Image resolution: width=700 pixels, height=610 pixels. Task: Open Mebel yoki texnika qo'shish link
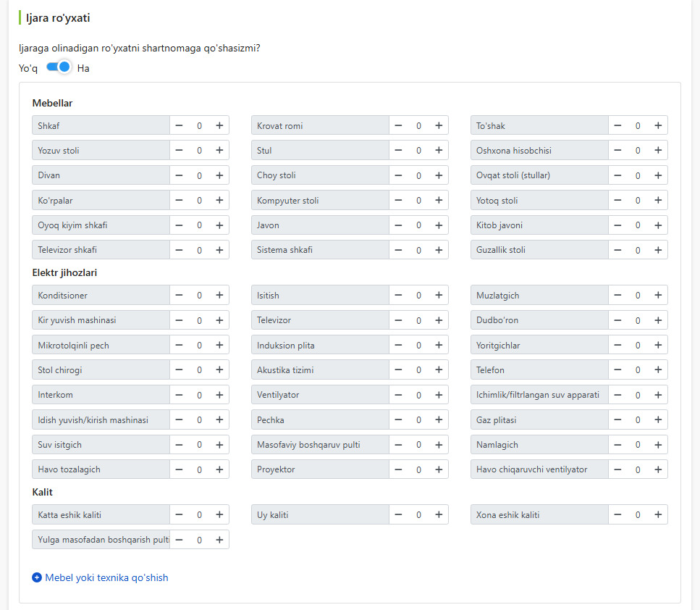106,578
